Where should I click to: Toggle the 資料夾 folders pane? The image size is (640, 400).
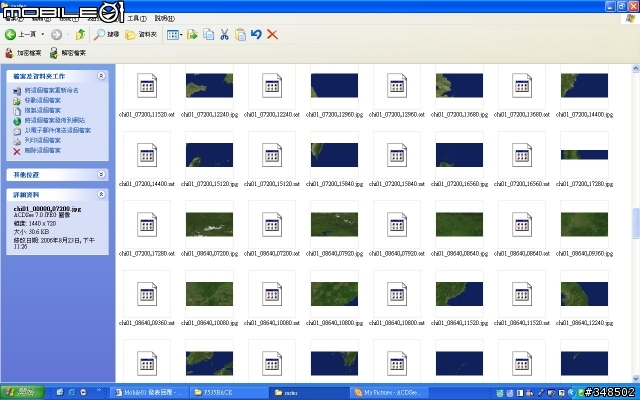[141, 35]
